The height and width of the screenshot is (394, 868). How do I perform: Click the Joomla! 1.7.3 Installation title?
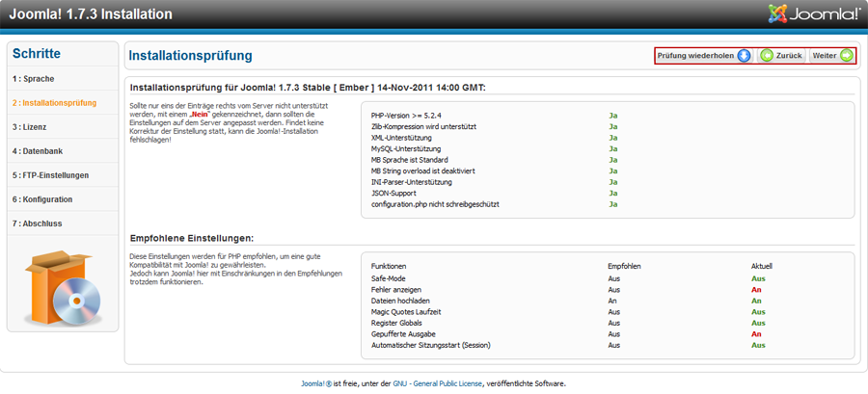pos(91,13)
